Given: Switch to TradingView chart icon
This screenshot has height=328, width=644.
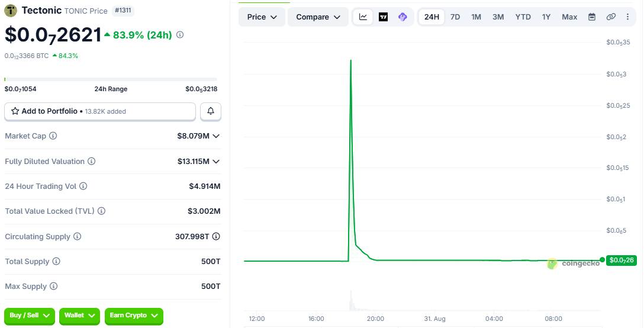Looking at the screenshot, I should click(383, 17).
